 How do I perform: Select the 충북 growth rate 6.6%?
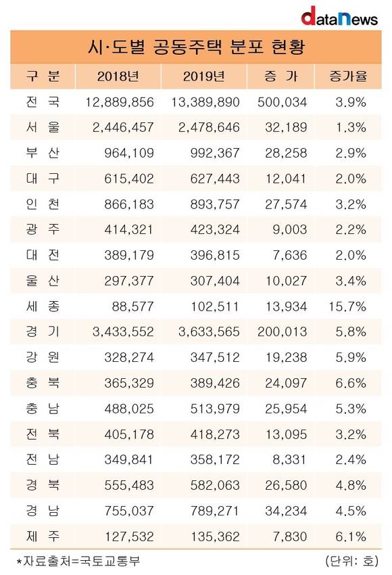point(351,383)
